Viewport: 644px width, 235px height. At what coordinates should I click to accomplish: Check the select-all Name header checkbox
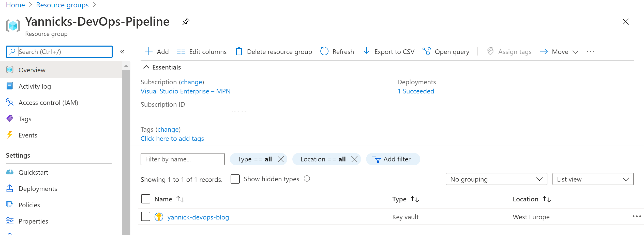click(x=146, y=199)
